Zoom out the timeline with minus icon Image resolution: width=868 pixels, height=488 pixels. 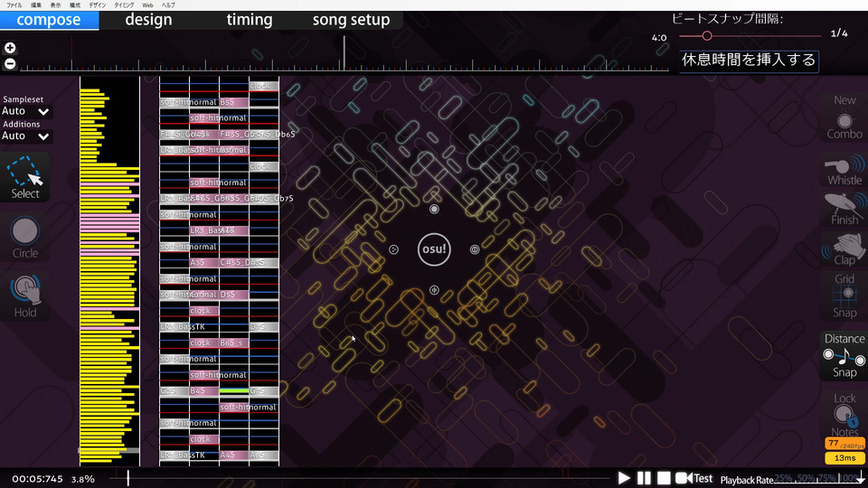[x=10, y=63]
